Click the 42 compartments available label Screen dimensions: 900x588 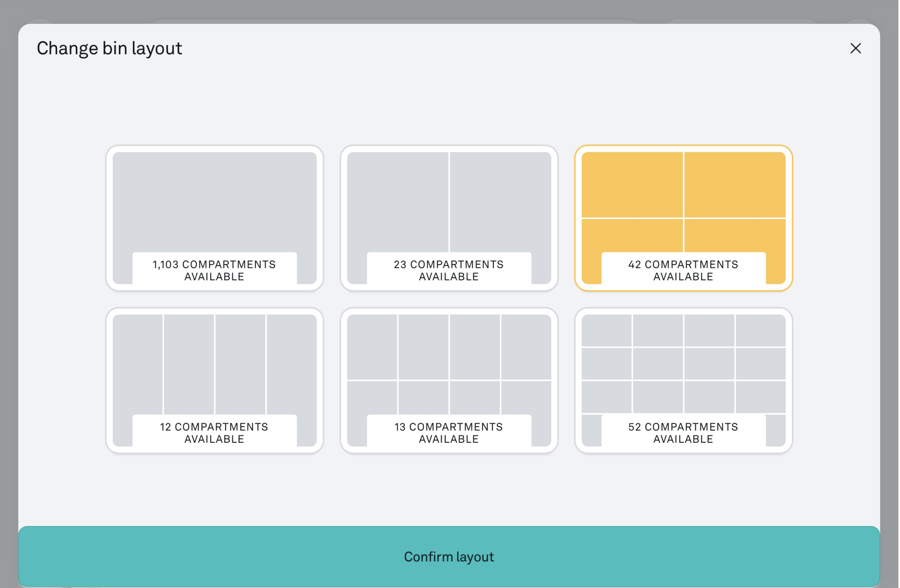click(683, 270)
